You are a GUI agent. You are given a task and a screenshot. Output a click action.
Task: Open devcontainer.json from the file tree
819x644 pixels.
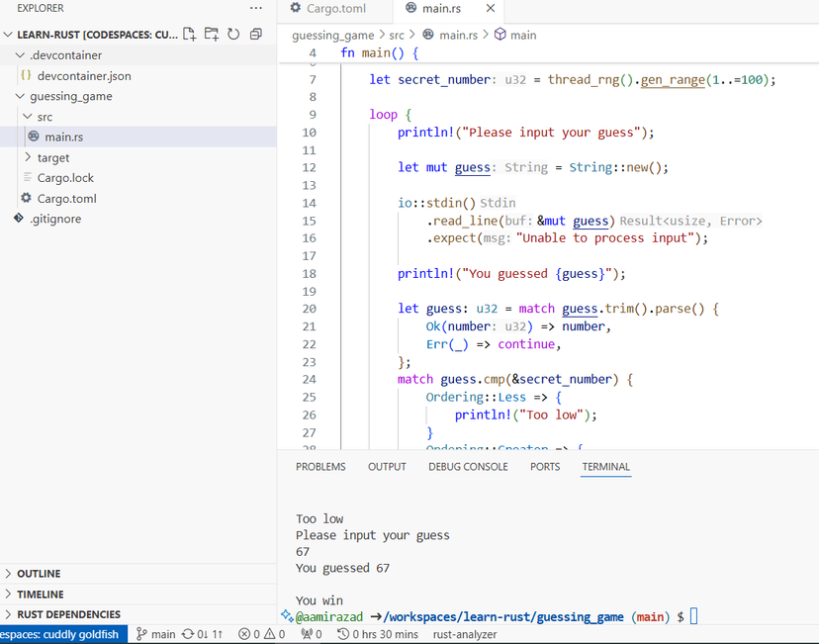pos(84,76)
